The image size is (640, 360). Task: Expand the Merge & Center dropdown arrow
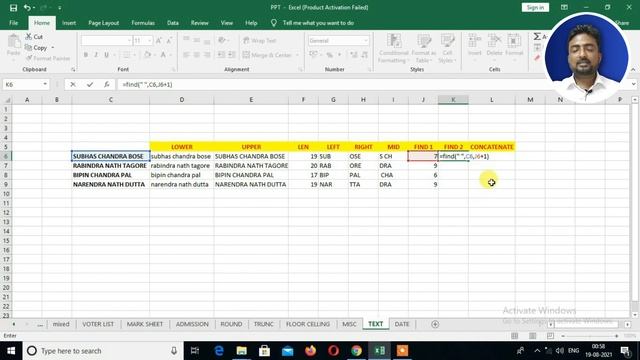pyautogui.click(x=297, y=55)
